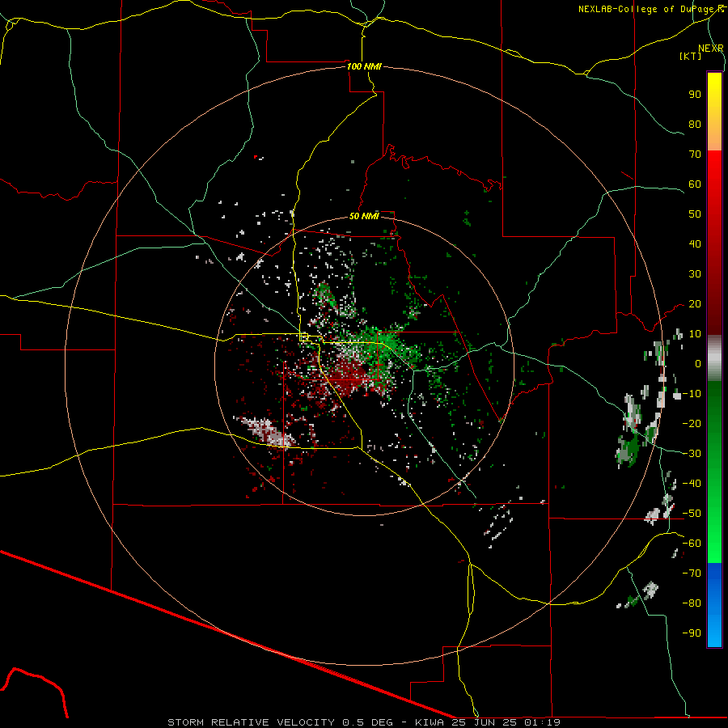Click the STORM RELATIVE VELOCITY caption text

251,722
